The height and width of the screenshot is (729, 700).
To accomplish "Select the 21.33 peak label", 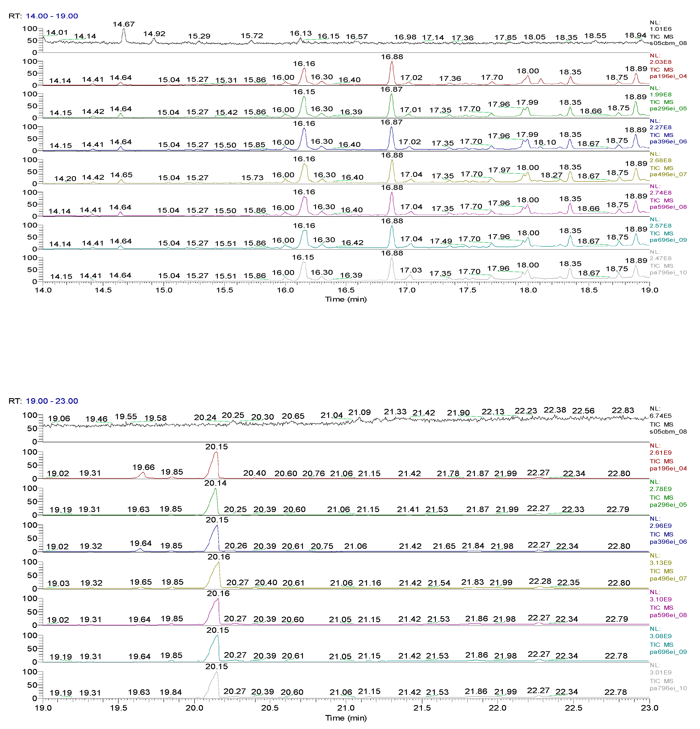I will pos(395,412).
